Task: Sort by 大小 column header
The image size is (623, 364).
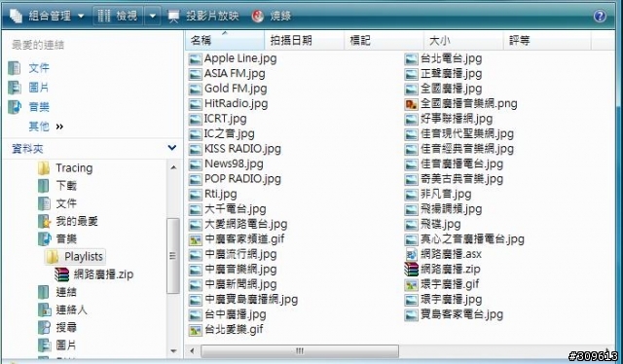Action: pos(463,40)
